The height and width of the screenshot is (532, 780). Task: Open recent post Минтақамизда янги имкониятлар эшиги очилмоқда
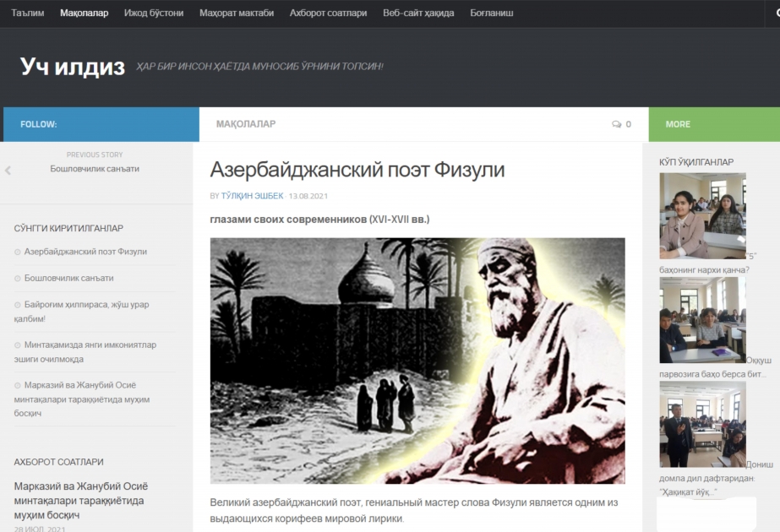[85, 351]
